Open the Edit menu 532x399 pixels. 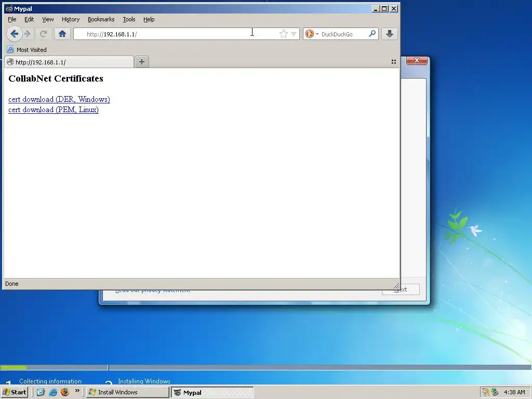(x=29, y=19)
